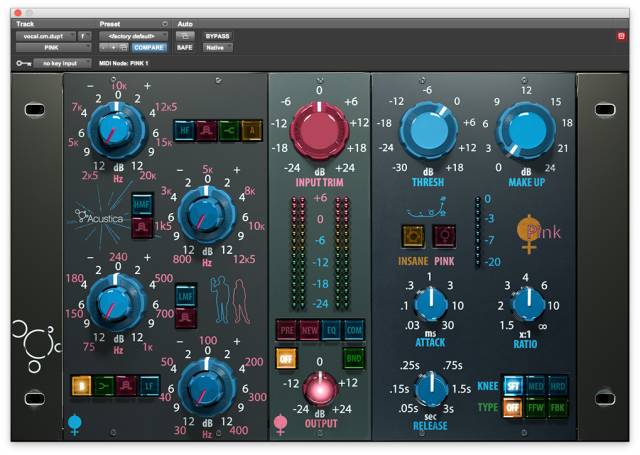Click the COMPARE button
The image size is (640, 455).
149,48
